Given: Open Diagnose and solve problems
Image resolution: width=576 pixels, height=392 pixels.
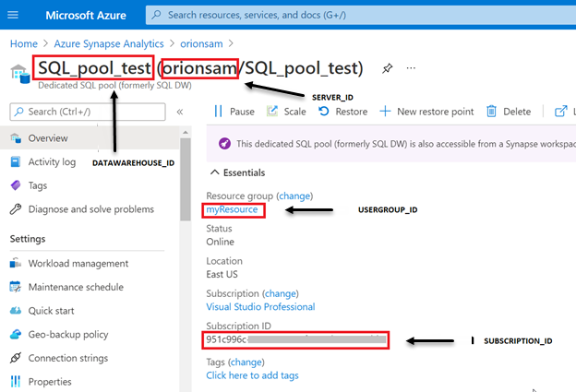Looking at the screenshot, I should click(90, 209).
